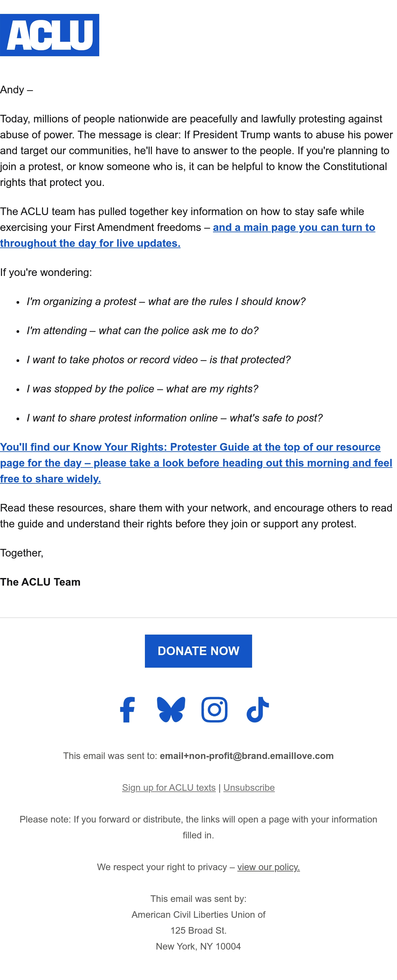The width and height of the screenshot is (397, 980).
Task: Open the ACLU Facebook page icon
Action: point(127,709)
